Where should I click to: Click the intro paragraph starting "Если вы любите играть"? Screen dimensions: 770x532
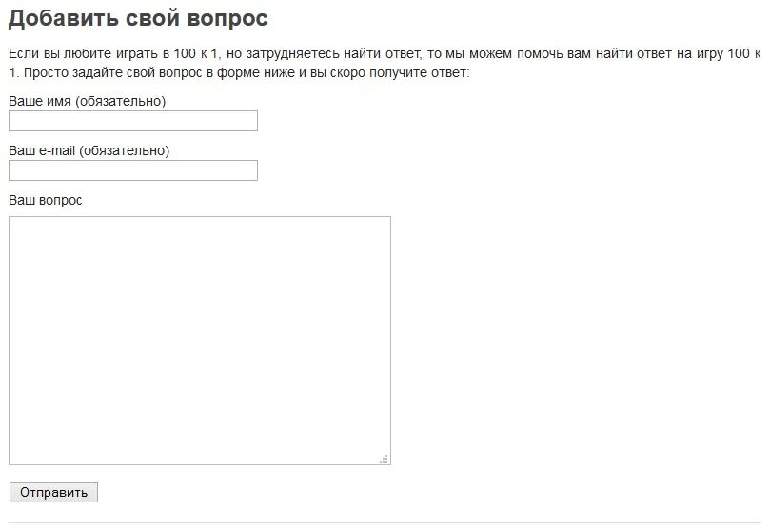tap(385, 63)
